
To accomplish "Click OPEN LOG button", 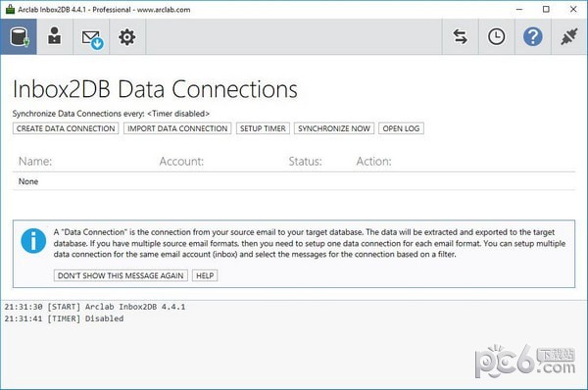I will click(x=401, y=128).
